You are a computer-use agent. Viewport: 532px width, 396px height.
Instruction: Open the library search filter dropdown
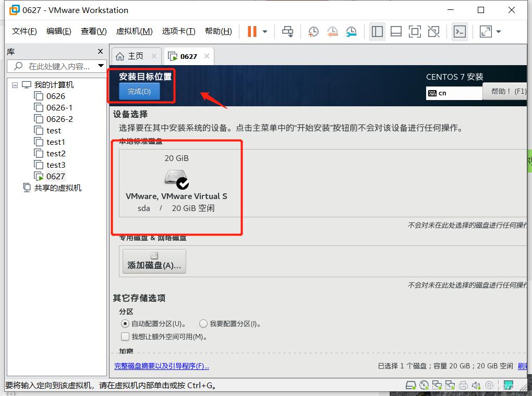tap(101, 67)
